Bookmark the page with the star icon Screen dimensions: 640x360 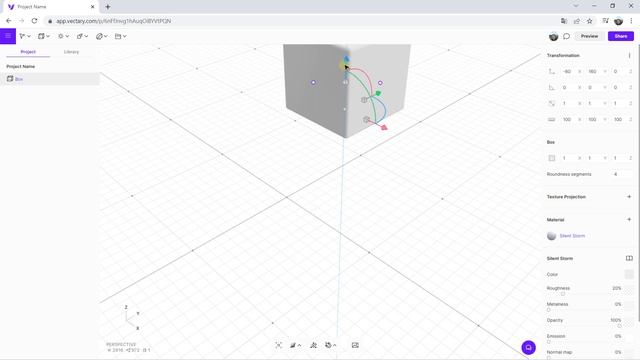point(589,21)
